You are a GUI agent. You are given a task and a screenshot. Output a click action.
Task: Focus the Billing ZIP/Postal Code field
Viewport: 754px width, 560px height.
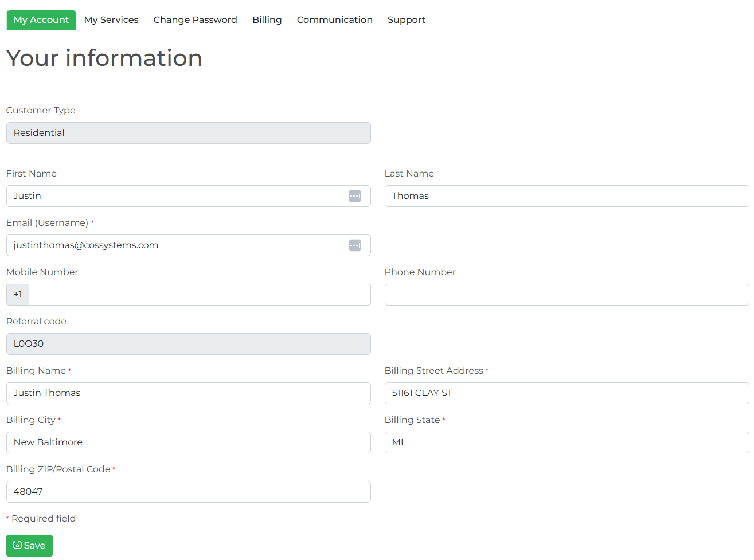click(189, 492)
